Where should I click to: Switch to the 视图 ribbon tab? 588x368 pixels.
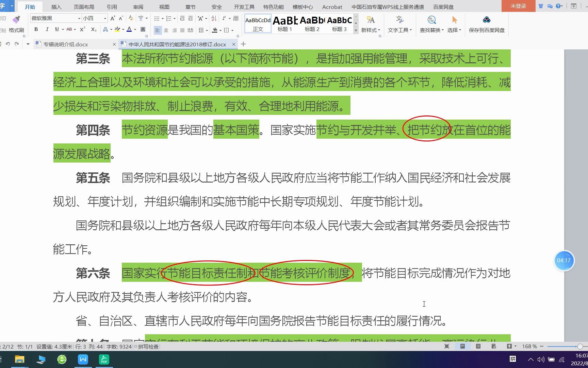[x=164, y=7]
